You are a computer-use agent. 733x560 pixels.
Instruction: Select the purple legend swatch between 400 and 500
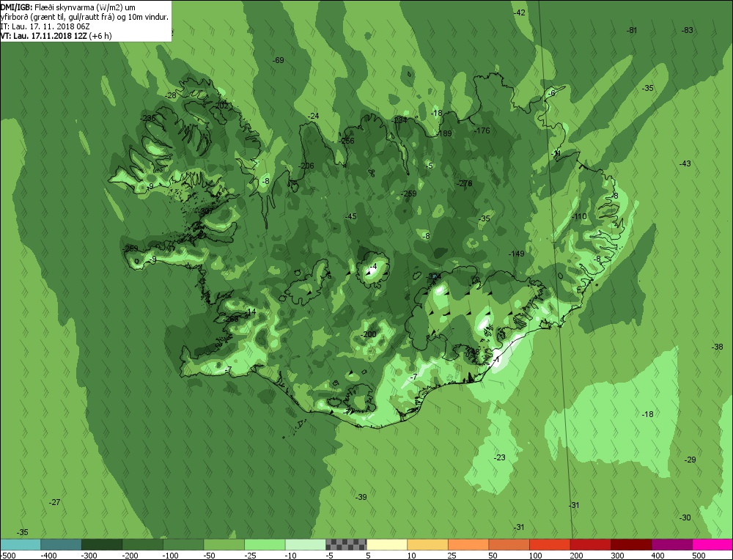[x=671, y=545]
